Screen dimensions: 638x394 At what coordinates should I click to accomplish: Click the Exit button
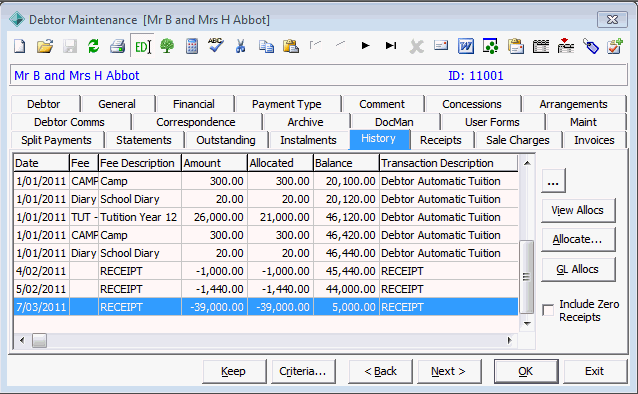click(594, 371)
